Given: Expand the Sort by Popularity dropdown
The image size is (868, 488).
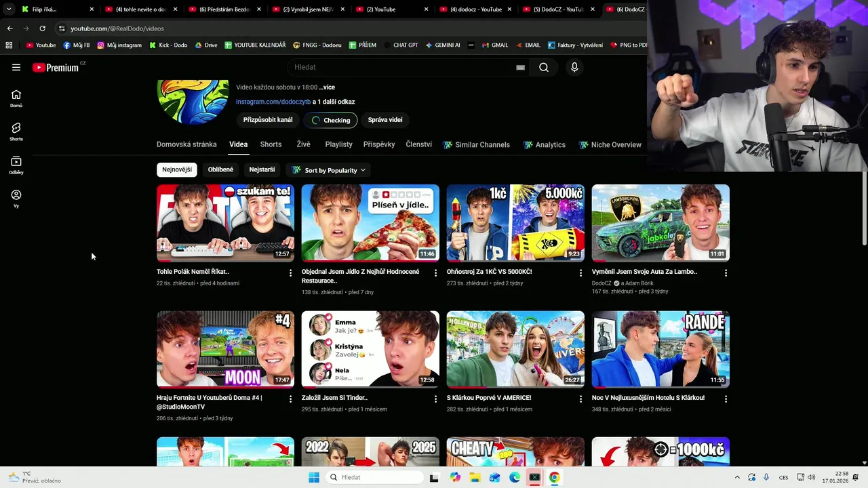Looking at the screenshot, I should [x=329, y=170].
